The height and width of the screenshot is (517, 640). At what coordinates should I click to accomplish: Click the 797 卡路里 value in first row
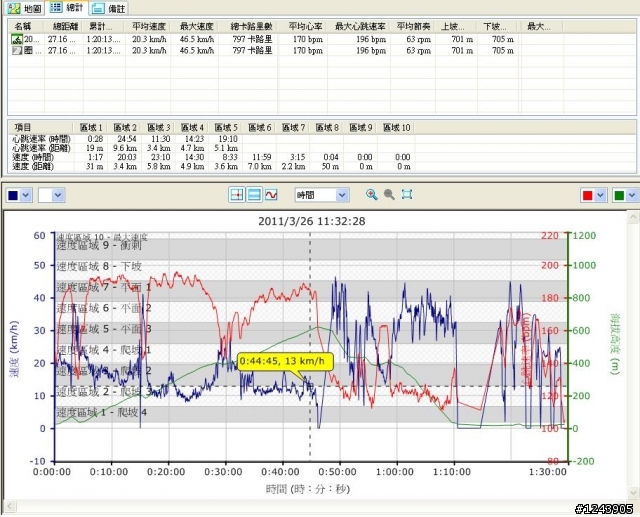pyautogui.click(x=252, y=40)
